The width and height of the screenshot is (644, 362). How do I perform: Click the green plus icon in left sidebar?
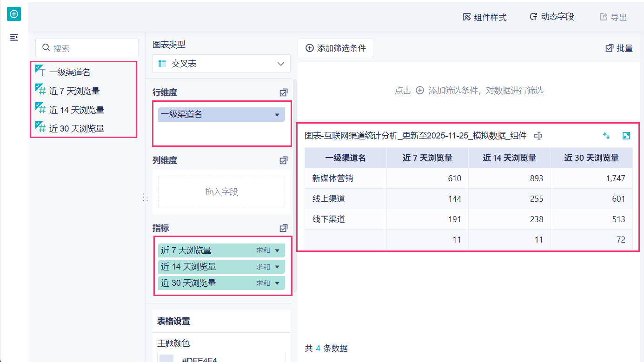coord(14,14)
